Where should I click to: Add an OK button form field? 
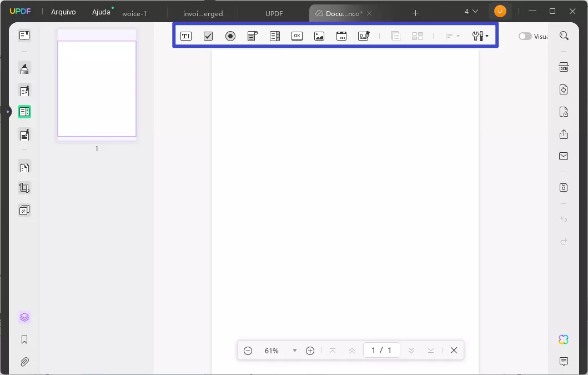click(x=297, y=36)
